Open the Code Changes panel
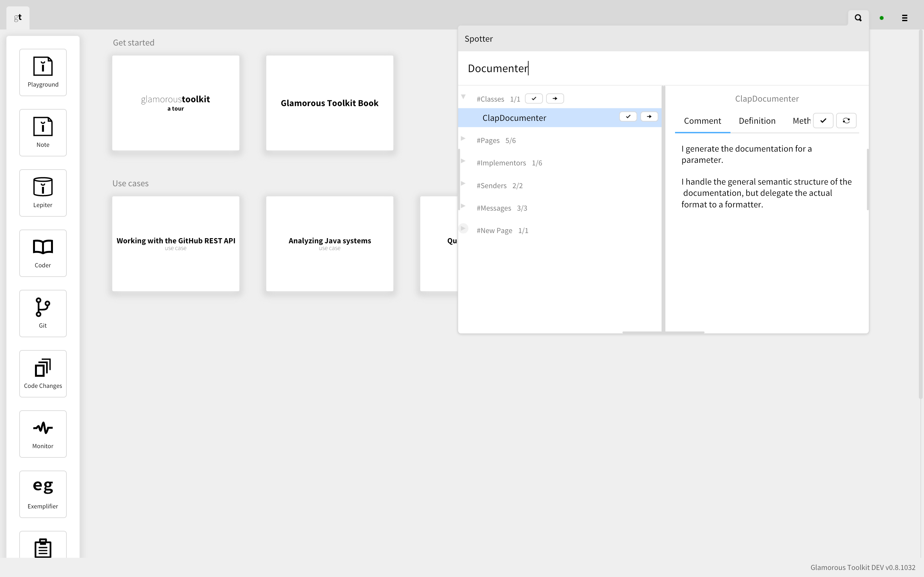Screen dimensions: 924x577 (x=43, y=373)
